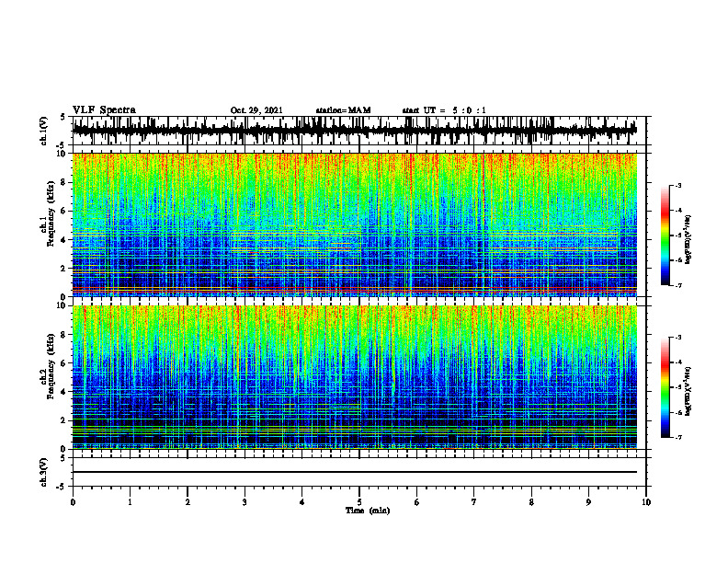
Task: Click time axis tick label "2"
Action: [x=188, y=502]
